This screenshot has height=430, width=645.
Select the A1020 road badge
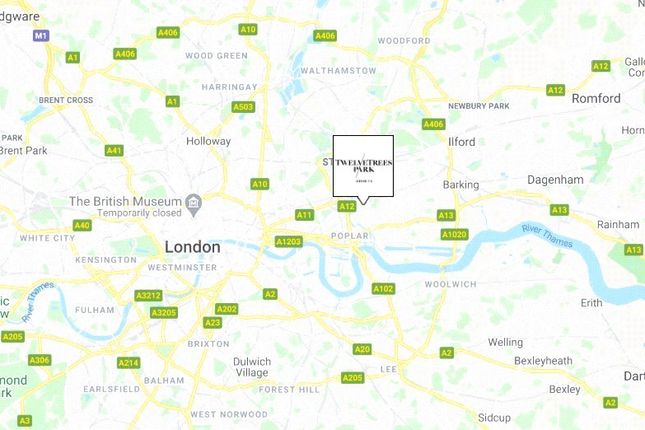click(455, 235)
